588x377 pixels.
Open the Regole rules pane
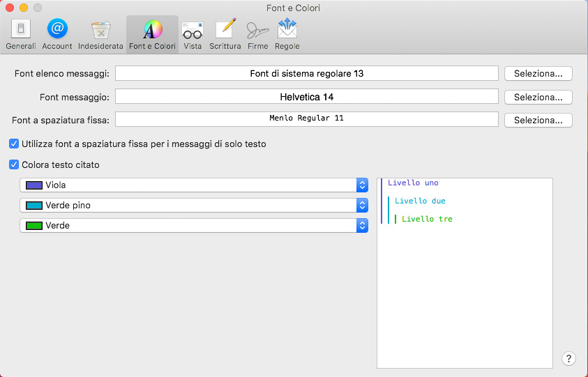pyautogui.click(x=287, y=34)
